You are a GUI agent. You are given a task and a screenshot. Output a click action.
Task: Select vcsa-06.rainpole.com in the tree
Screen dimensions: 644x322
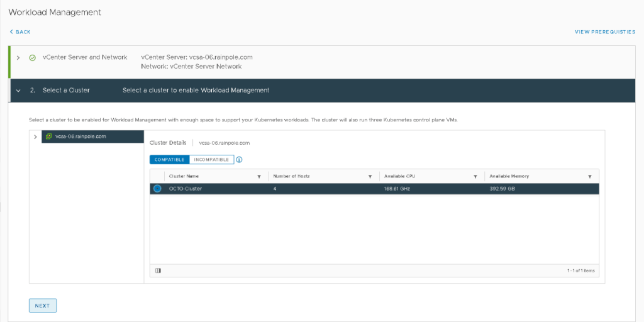point(80,136)
